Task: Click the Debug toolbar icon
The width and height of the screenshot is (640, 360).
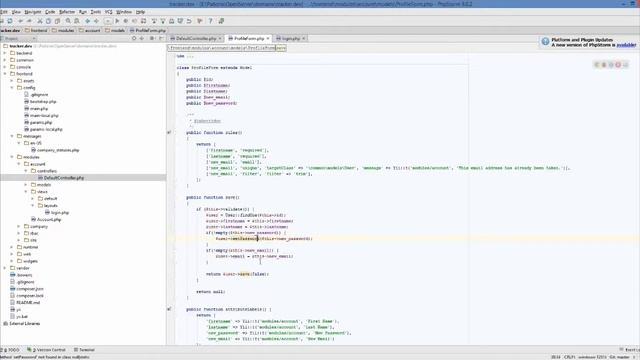Action: (126, 21)
